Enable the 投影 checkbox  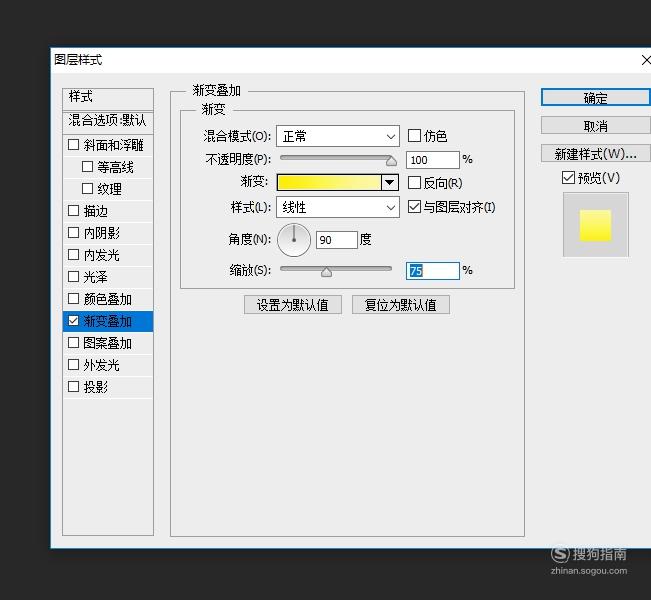pyautogui.click(x=73, y=387)
